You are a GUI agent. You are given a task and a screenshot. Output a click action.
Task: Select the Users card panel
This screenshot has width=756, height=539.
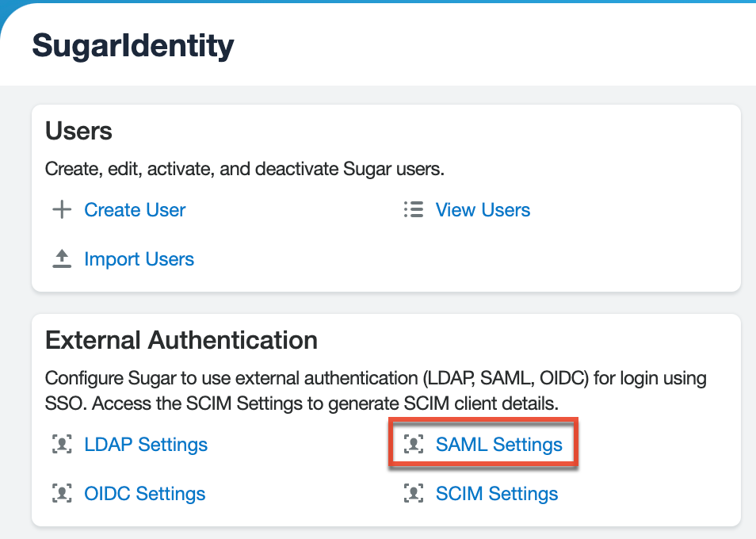(x=388, y=198)
